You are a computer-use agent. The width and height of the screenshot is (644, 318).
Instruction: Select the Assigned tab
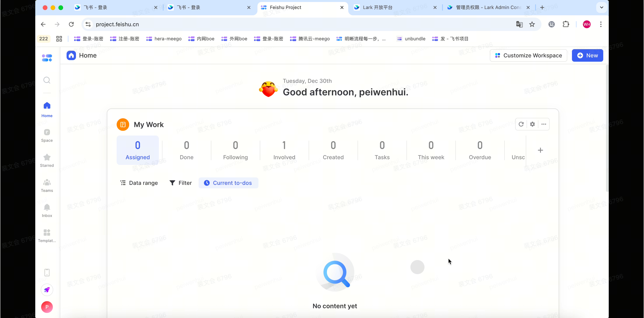click(x=138, y=150)
